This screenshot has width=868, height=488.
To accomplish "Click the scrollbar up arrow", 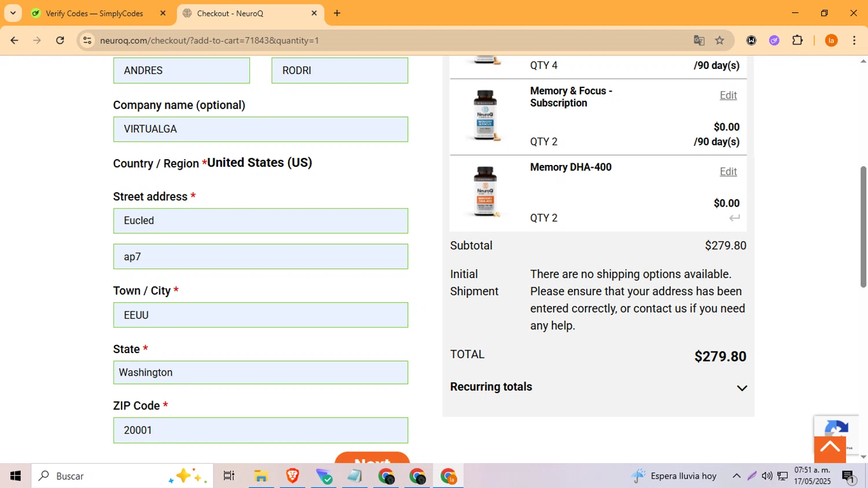I will (863, 61).
